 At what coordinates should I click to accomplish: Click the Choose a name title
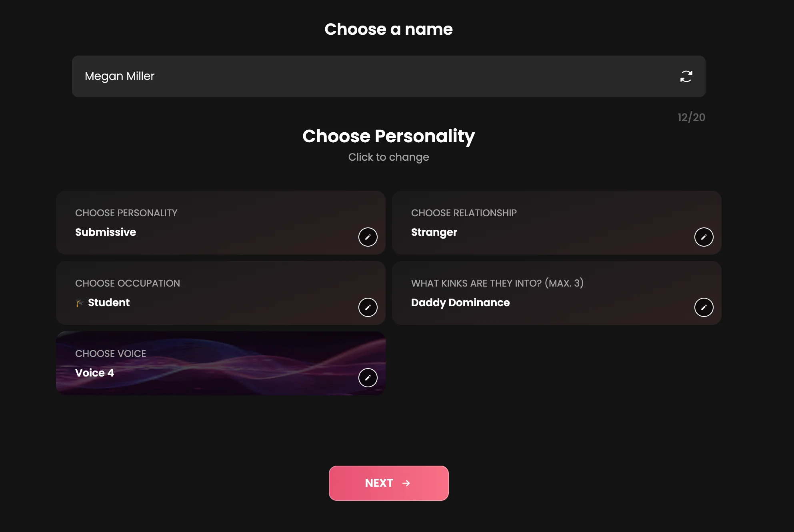pos(388,29)
